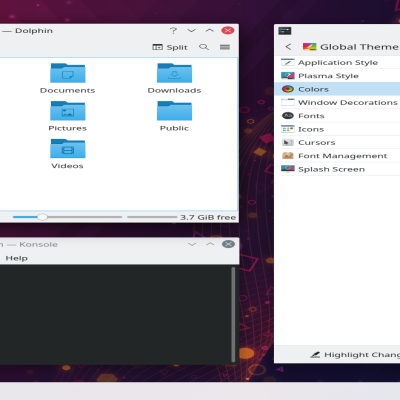The width and height of the screenshot is (400, 400).
Task: Click the Icons settings icon
Action: pos(288,129)
